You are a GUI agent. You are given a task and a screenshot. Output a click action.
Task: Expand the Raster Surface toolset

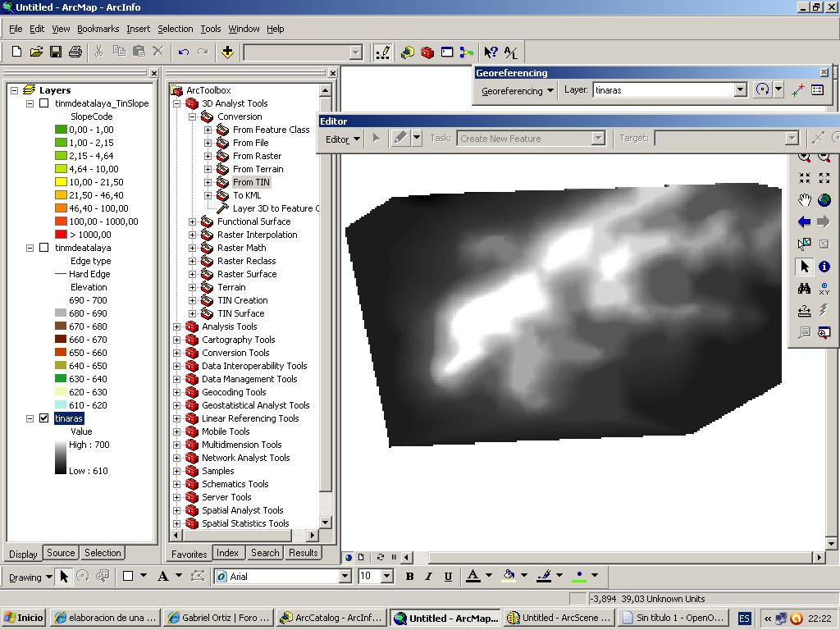tap(192, 274)
